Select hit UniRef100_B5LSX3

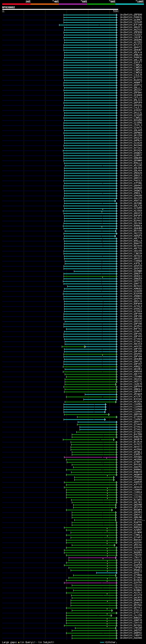coord(131,100)
